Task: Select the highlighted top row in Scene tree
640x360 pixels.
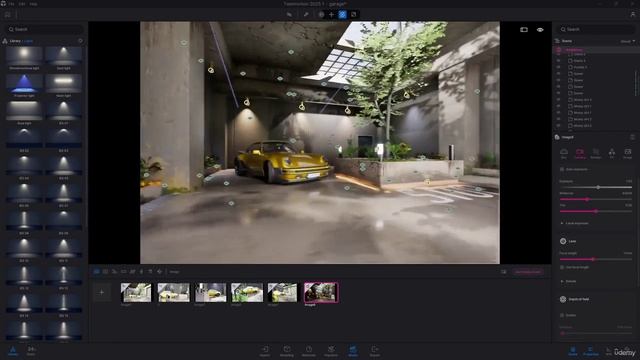Action: coord(595,50)
